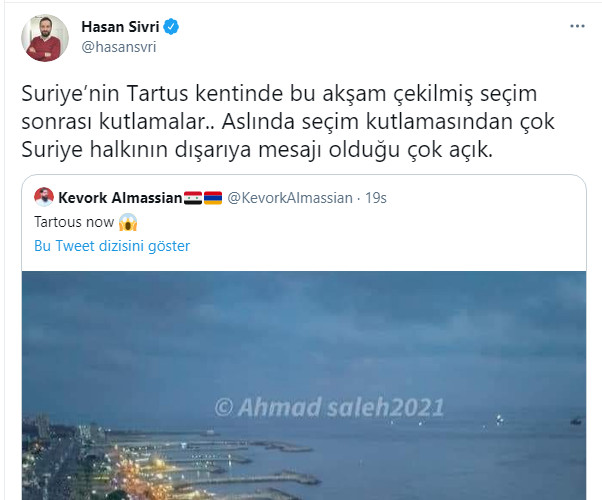Click the @KevorkAlmassian handle
The width and height of the screenshot is (602, 500).
tap(290, 198)
